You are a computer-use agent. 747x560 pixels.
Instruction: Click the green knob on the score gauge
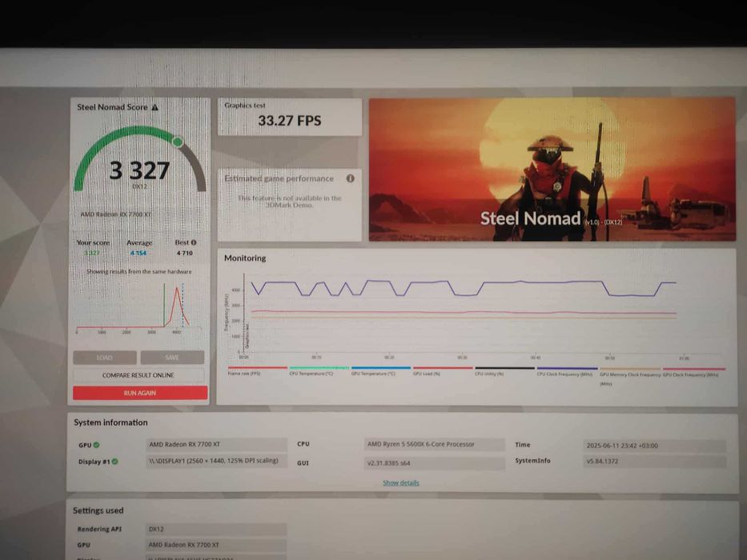tap(178, 142)
